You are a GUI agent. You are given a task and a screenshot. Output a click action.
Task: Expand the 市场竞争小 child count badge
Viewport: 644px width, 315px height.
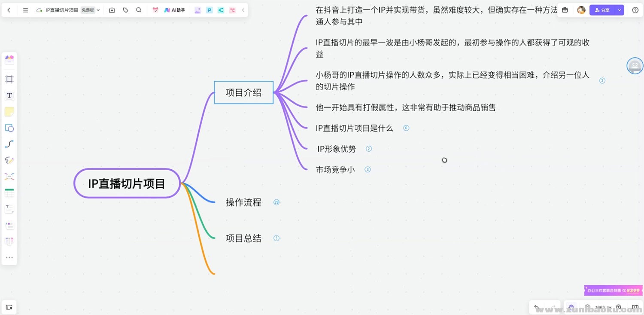pyautogui.click(x=368, y=170)
